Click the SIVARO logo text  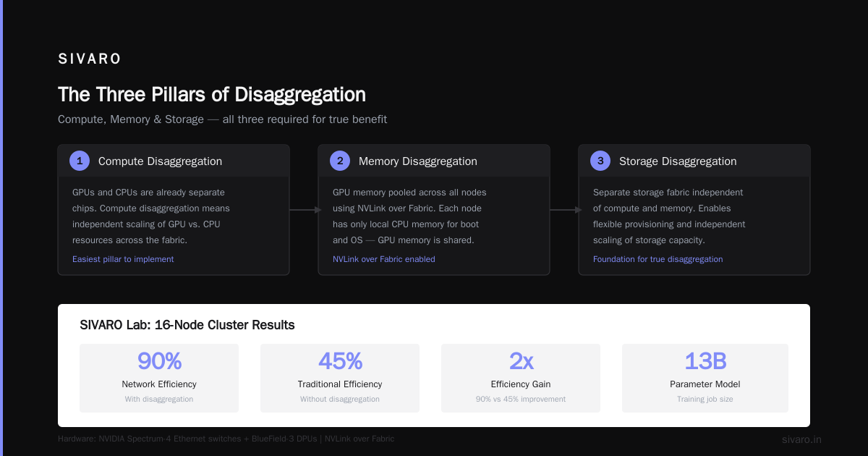[90, 59]
